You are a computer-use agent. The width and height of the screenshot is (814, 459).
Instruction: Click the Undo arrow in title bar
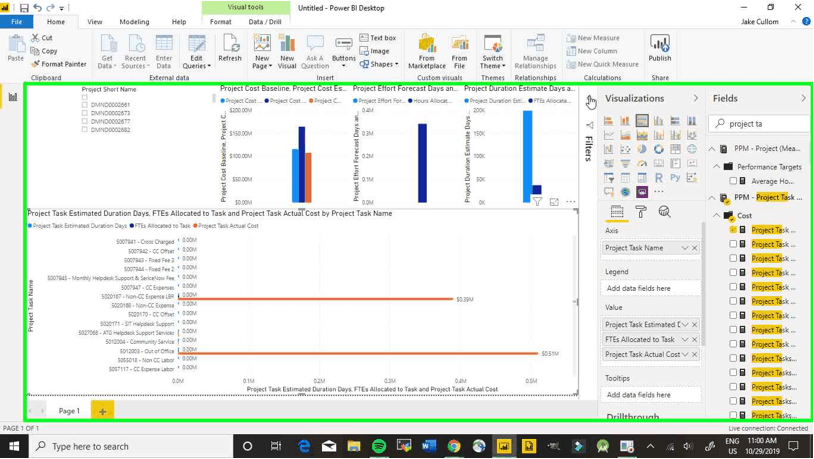pyautogui.click(x=37, y=8)
